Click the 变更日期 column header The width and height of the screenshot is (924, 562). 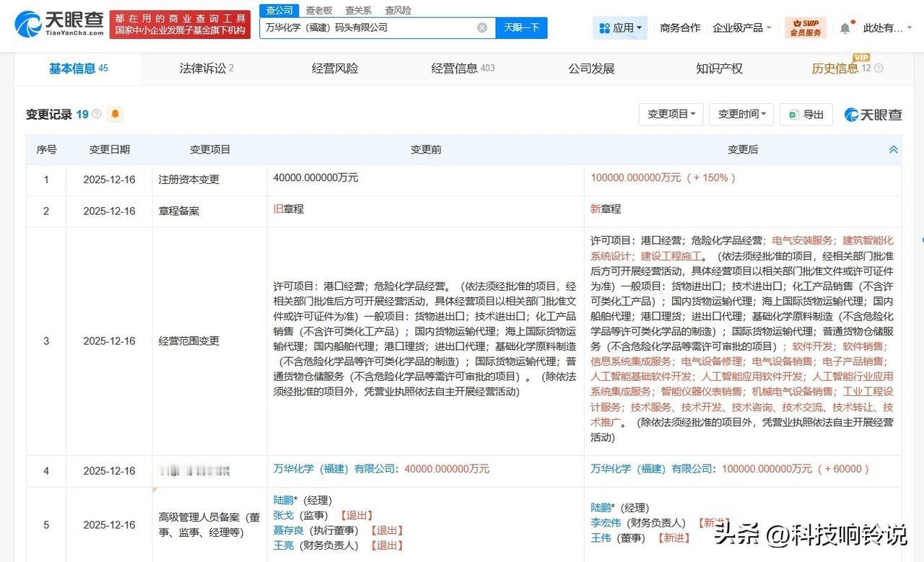[110, 149]
